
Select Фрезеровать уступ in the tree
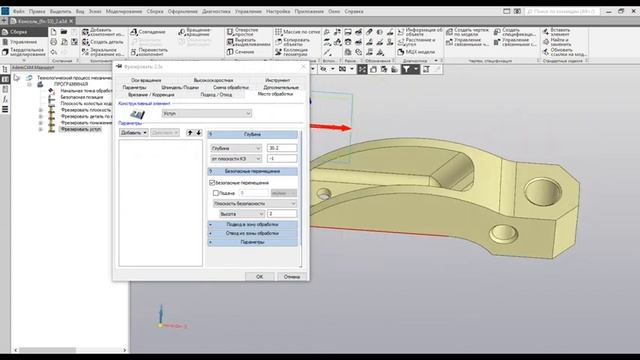[81, 129]
